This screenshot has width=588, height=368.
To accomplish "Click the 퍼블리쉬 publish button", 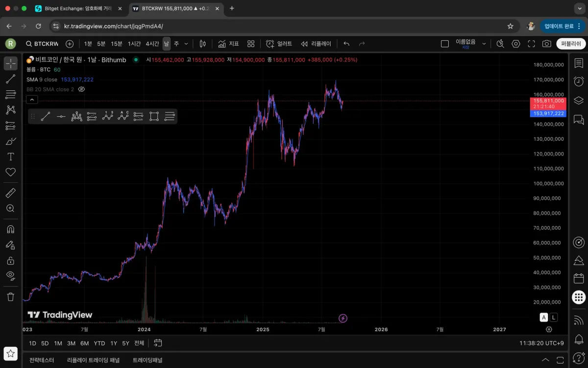I will [x=571, y=44].
